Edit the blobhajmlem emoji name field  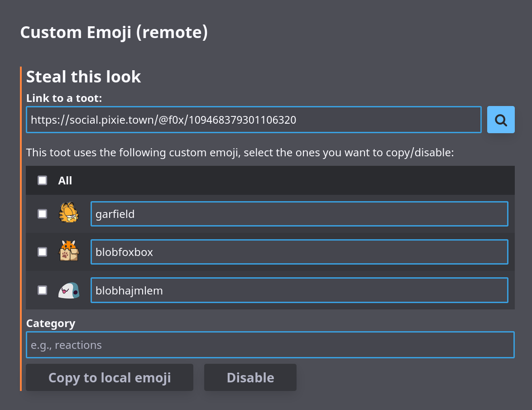300,290
